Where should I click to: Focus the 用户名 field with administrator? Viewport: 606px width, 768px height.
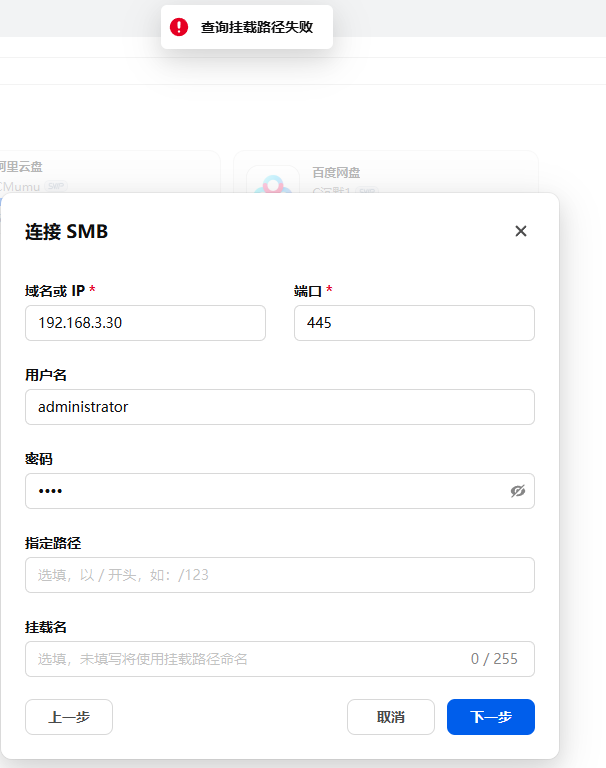pos(280,407)
